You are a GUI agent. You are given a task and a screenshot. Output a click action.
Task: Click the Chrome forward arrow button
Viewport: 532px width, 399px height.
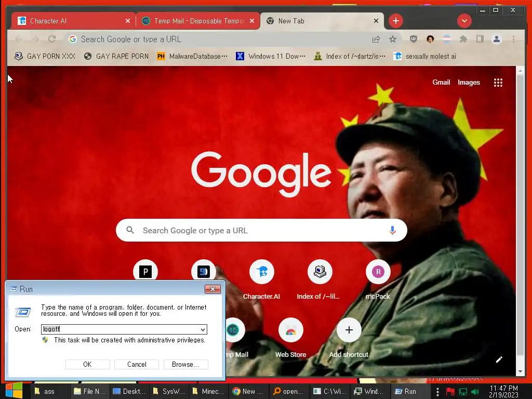[x=35, y=39]
